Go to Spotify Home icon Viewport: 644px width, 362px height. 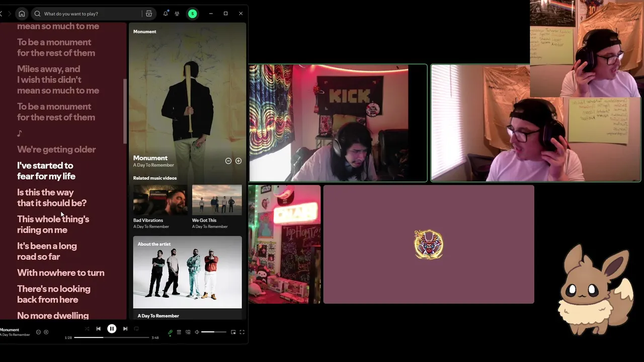tap(22, 14)
